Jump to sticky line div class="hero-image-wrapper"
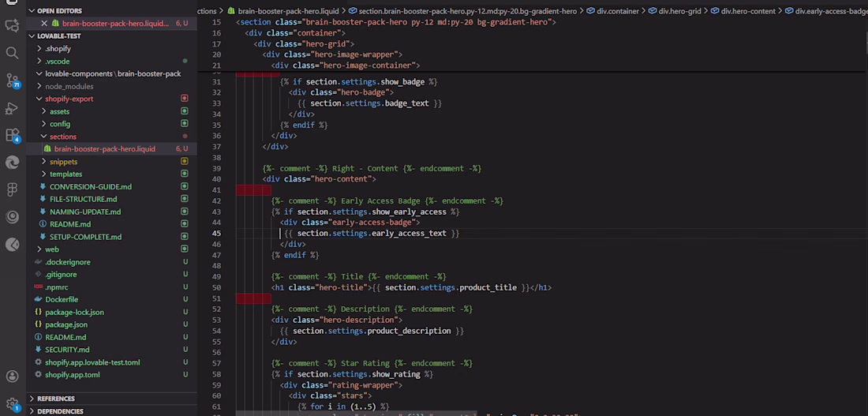 pyautogui.click(x=332, y=54)
